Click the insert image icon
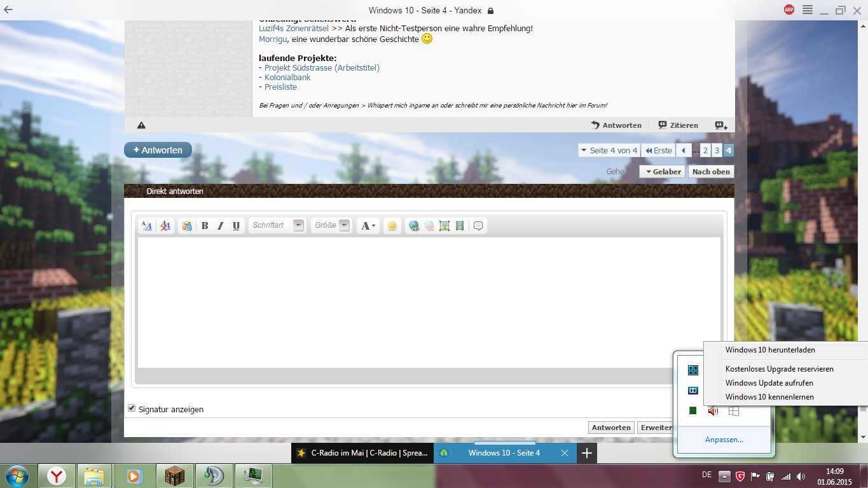Screen dimensions: 868x488 444,226
